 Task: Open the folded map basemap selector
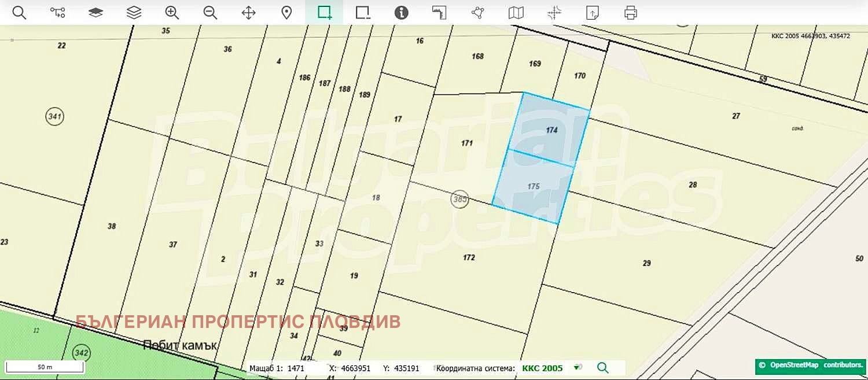[x=516, y=13]
